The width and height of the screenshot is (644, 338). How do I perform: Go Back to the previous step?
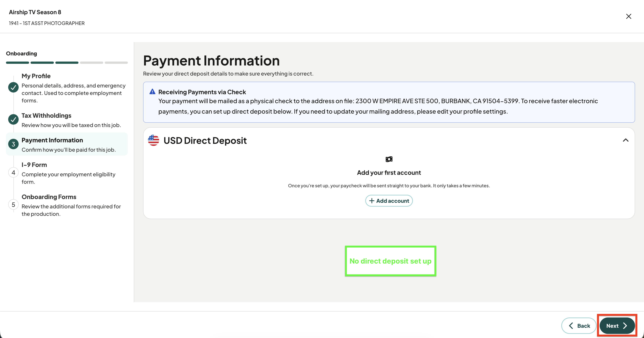pos(579,326)
